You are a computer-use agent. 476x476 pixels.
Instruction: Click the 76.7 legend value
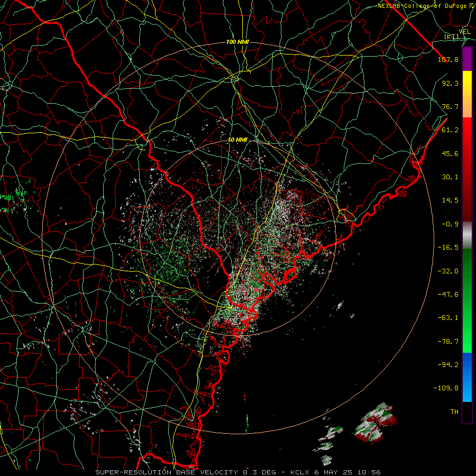450,106
